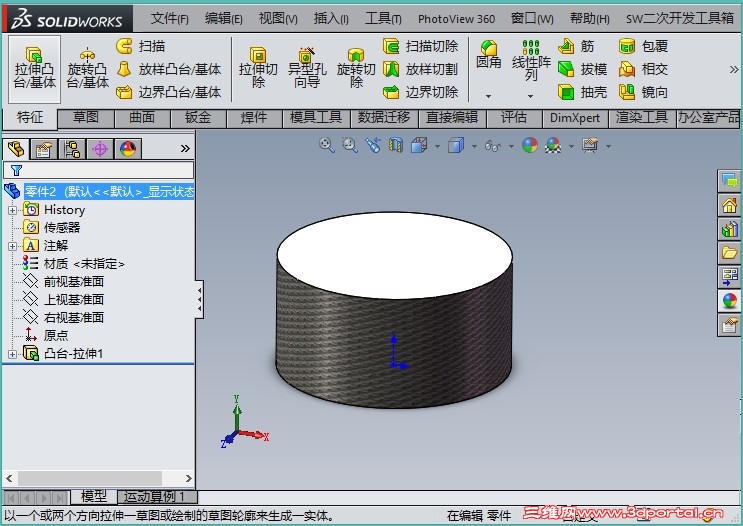Viewport: 743px width, 526px height.
Task: Open the Apply Scene dropdown arrow
Action: coord(571,146)
